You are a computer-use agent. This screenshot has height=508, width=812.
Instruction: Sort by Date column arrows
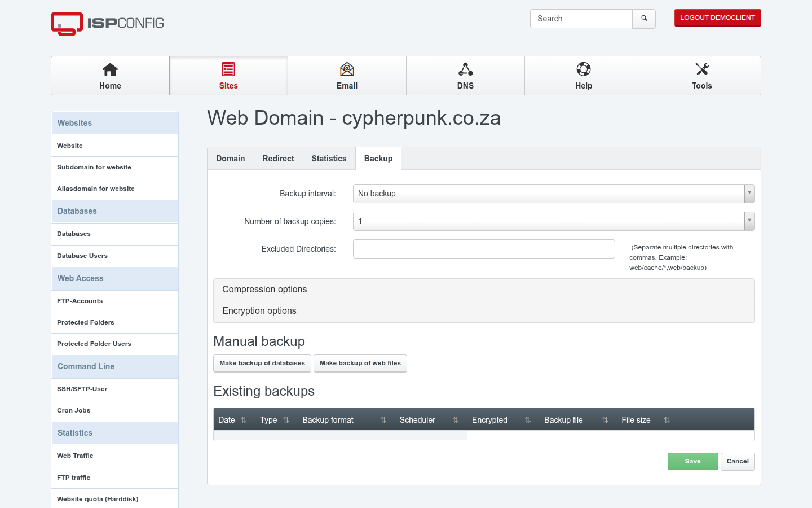244,420
